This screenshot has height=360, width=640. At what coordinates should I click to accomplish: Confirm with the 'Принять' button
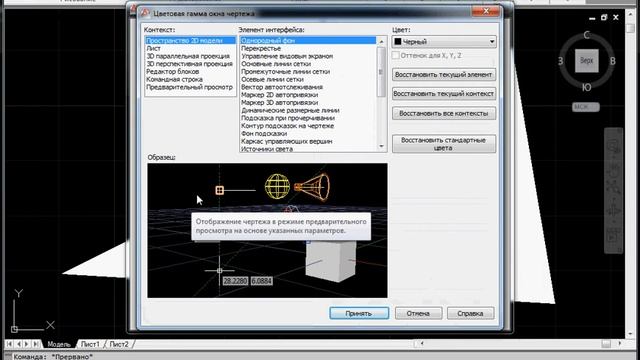pyautogui.click(x=359, y=313)
